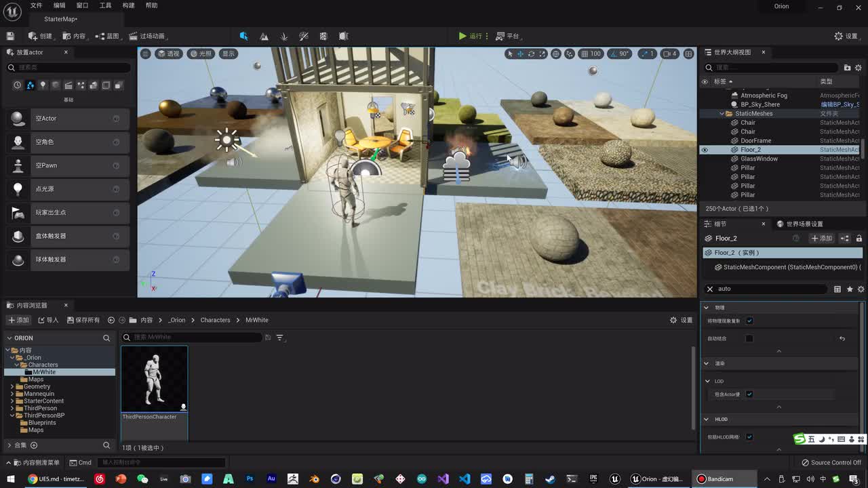Open the 工具 (Tools) menu
The width and height of the screenshot is (868, 488).
tap(105, 5)
